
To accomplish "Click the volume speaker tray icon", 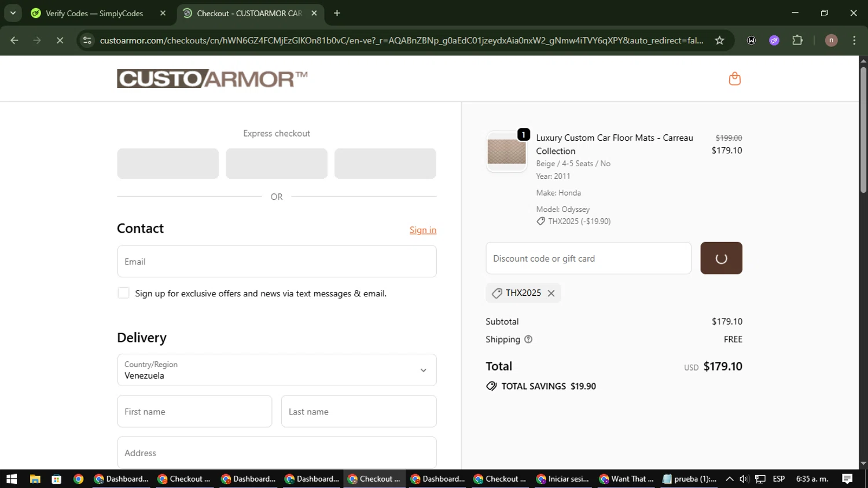I will click(744, 479).
